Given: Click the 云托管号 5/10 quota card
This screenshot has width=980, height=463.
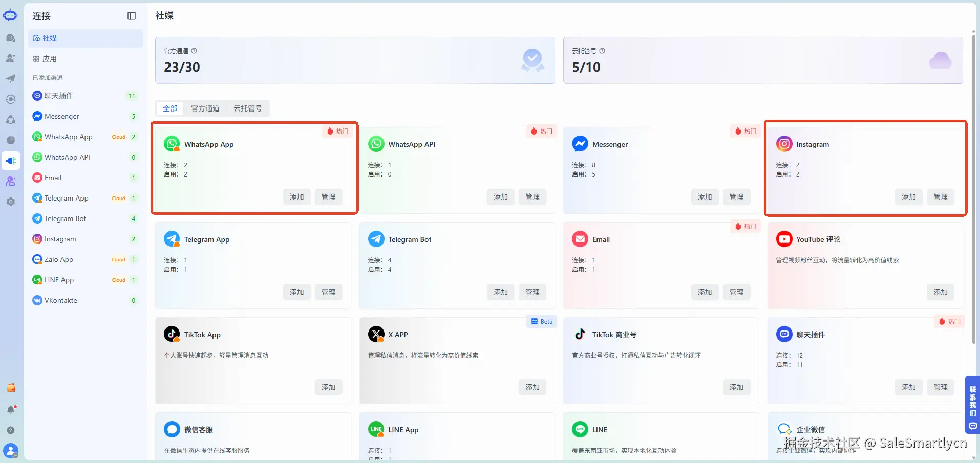Looking at the screenshot, I should pyautogui.click(x=763, y=60).
